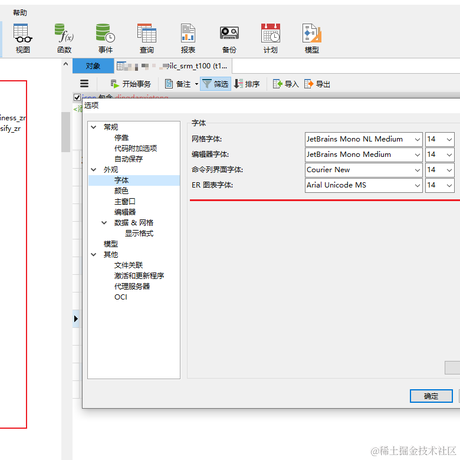Switch to the 对象 (Objects) tab
460x460 pixels.
tap(93, 66)
